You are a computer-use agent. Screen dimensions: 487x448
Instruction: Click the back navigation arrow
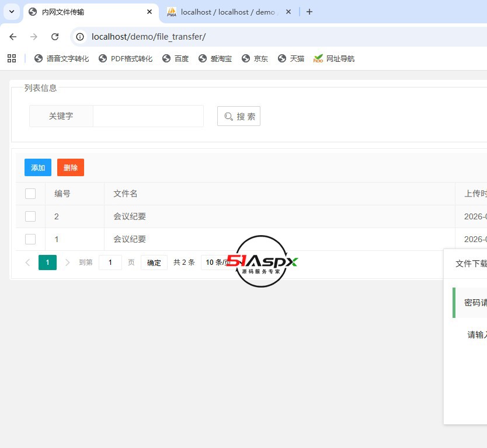(x=13, y=36)
